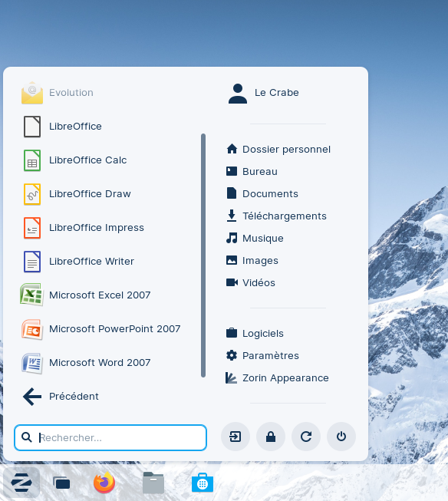
Task: Click the log out button
Action: [x=236, y=437]
